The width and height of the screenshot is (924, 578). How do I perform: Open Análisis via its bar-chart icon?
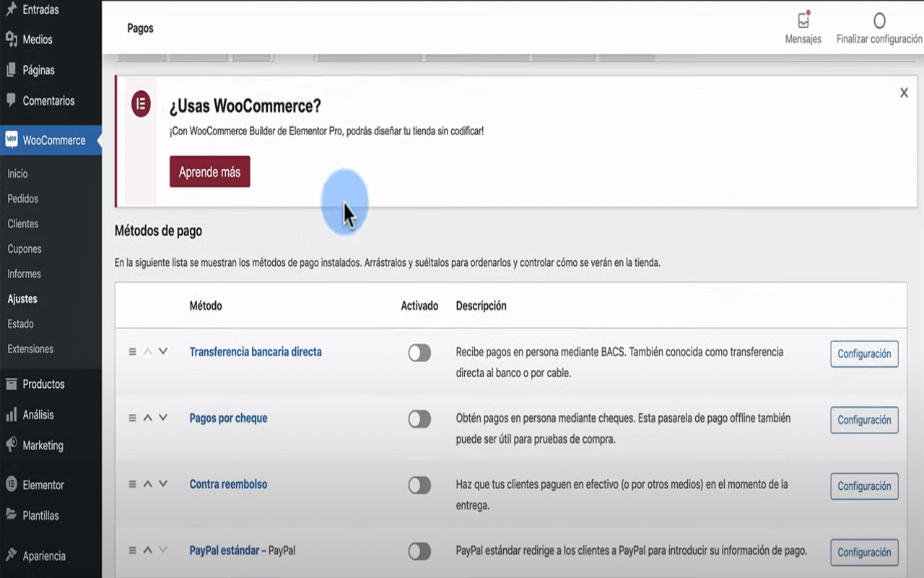[12, 414]
